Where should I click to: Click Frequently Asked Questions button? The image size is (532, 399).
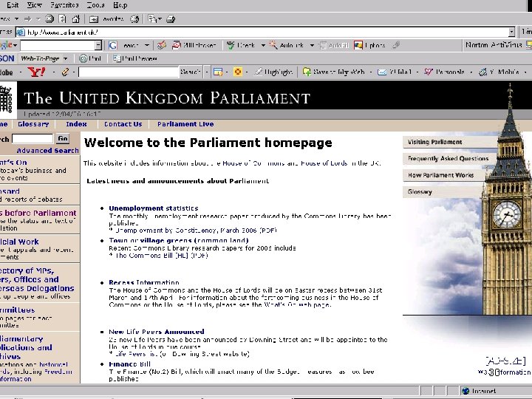pyautogui.click(x=449, y=158)
